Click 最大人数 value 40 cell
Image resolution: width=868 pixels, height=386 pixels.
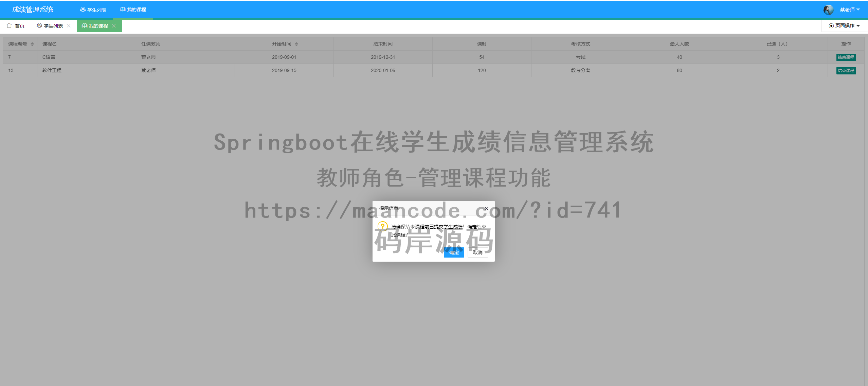679,57
